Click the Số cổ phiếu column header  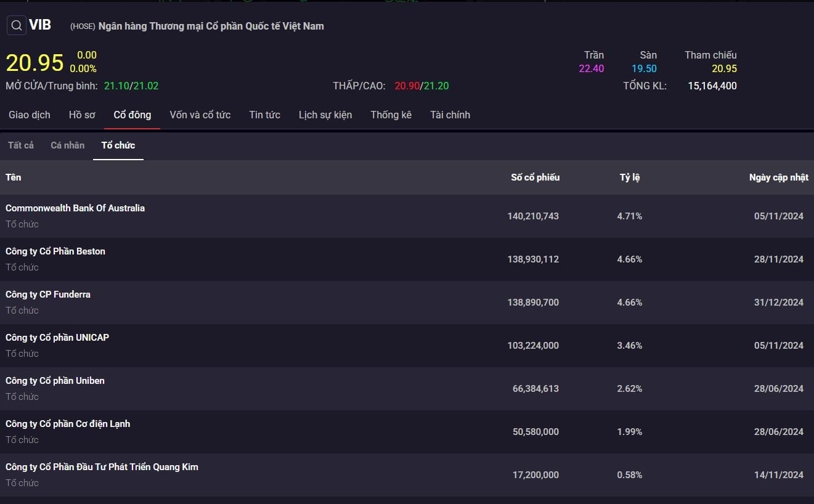point(535,177)
